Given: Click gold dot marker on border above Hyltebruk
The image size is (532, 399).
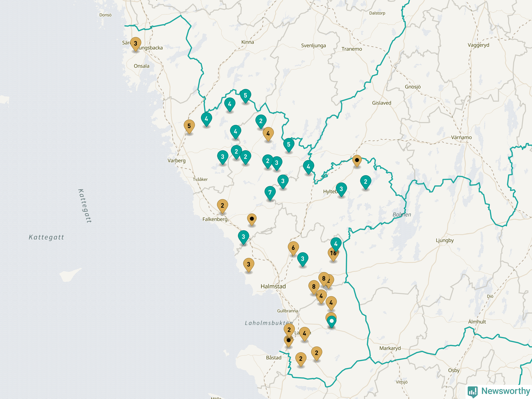Looking at the screenshot, I should coord(357,160).
